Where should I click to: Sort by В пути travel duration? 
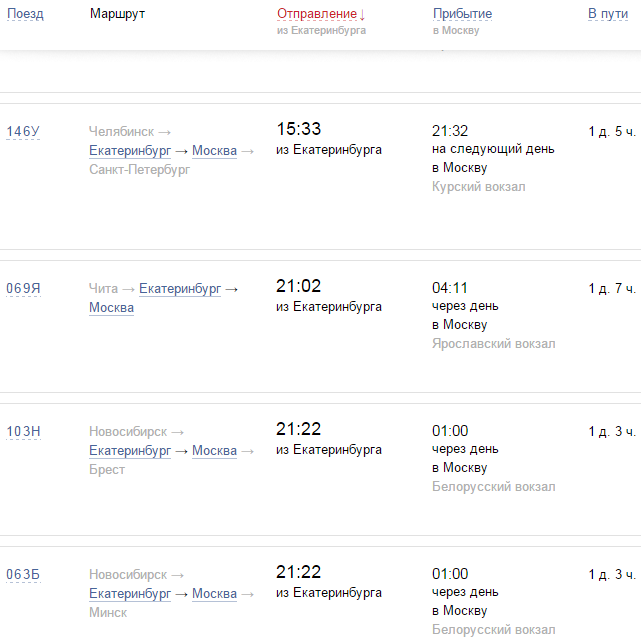coord(608,14)
